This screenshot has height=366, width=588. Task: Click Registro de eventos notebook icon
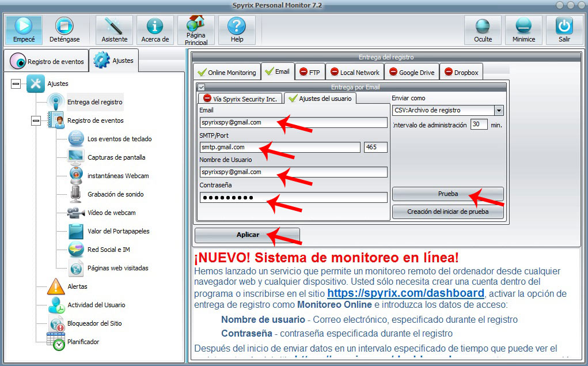click(x=56, y=120)
